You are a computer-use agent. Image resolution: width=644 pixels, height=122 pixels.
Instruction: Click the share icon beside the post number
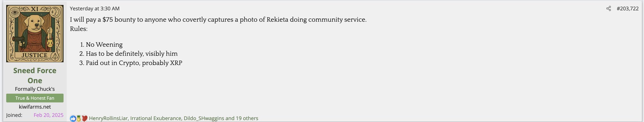[x=608, y=8]
